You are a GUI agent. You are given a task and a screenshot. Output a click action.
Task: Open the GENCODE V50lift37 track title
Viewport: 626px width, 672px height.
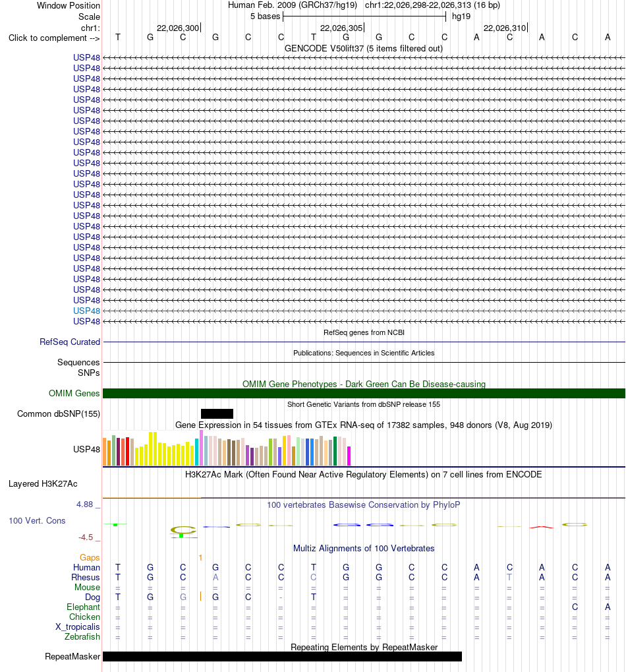pyautogui.click(x=364, y=48)
